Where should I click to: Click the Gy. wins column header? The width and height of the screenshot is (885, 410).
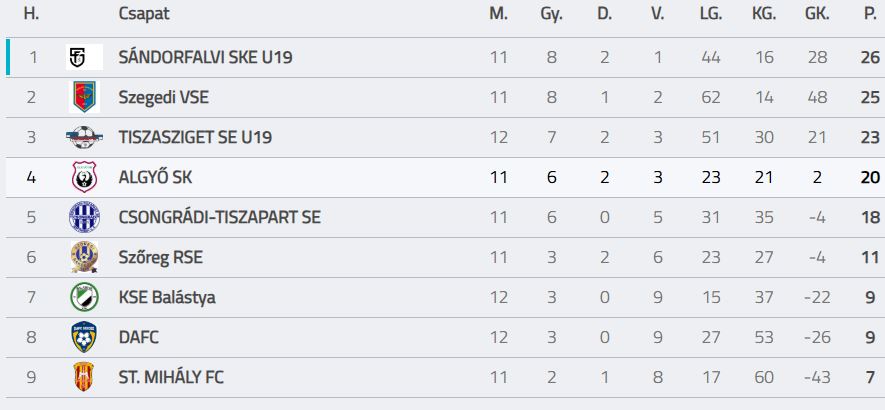pos(551,14)
